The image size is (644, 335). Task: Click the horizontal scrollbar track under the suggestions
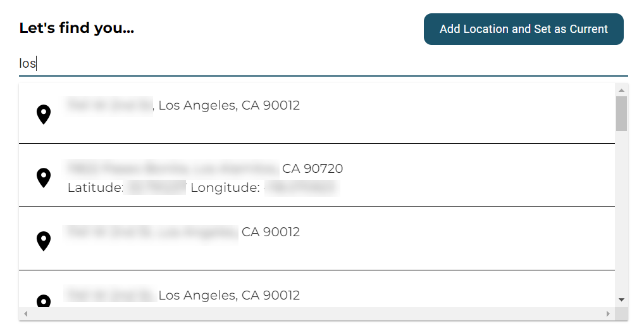pos(317,314)
